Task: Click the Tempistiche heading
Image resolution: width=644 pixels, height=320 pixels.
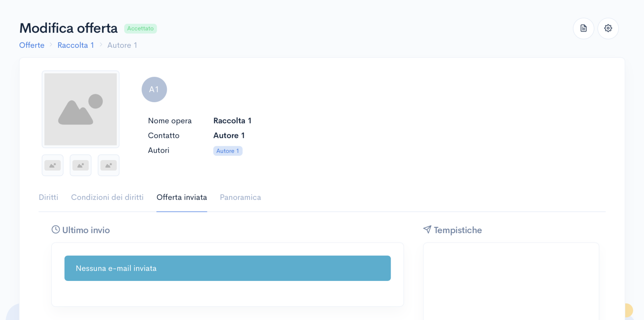Action: pos(458,230)
